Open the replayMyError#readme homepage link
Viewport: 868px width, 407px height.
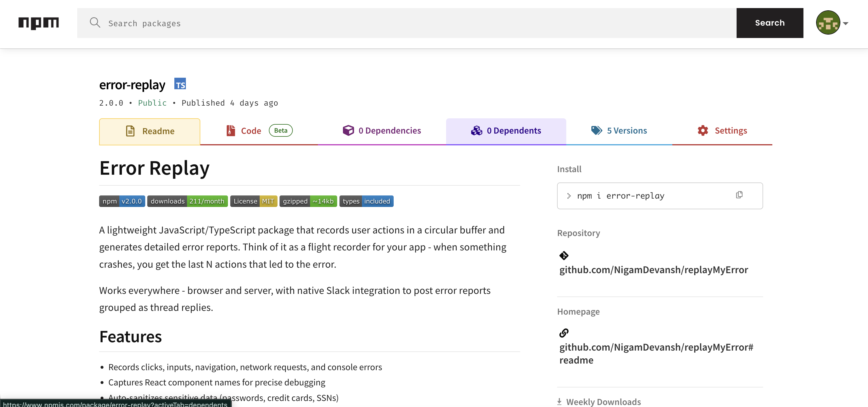click(x=656, y=353)
